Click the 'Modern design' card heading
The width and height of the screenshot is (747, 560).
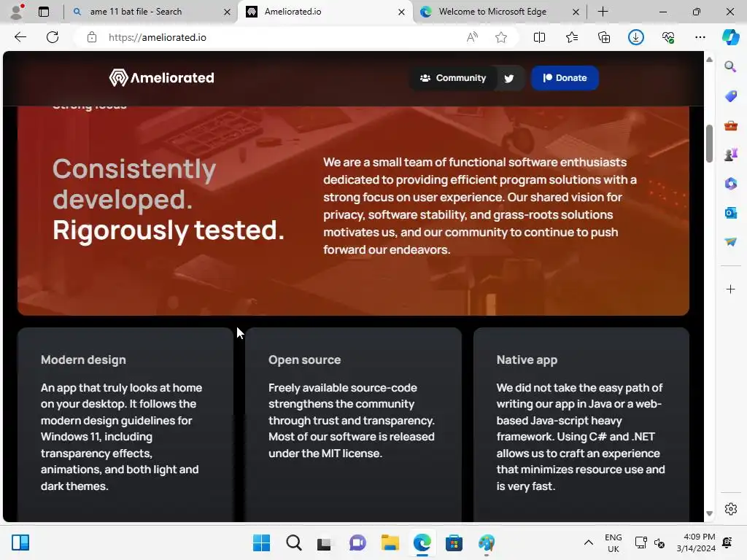83,360
